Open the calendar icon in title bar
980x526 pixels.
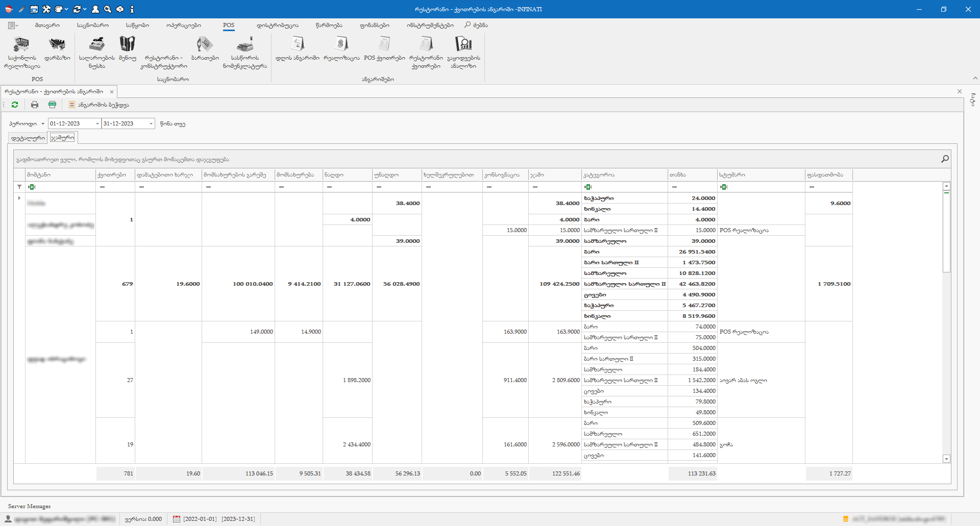click(34, 9)
